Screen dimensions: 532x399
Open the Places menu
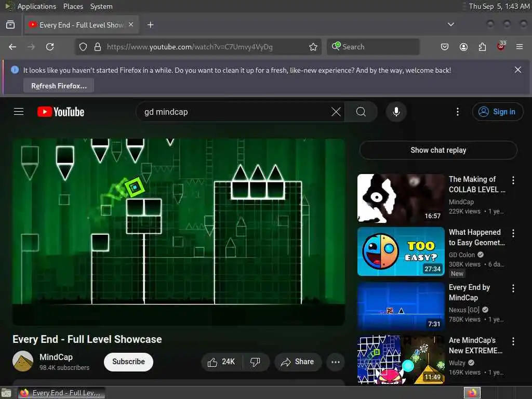(73, 6)
